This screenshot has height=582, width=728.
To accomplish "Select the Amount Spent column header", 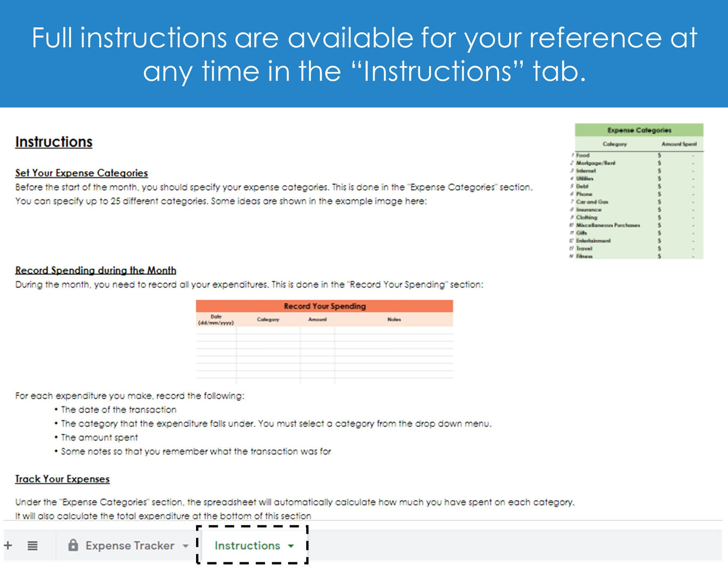I will [679, 144].
